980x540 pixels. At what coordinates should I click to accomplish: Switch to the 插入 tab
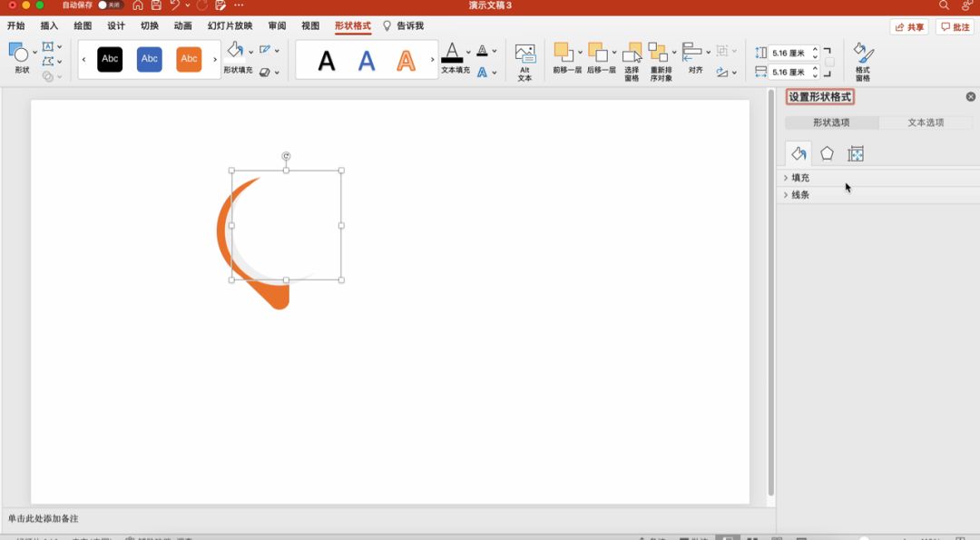(x=49, y=25)
